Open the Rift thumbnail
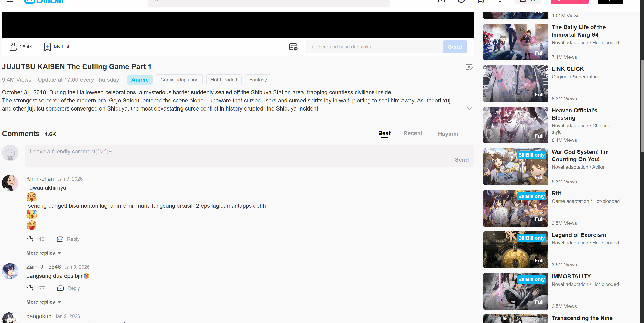The height and width of the screenshot is (323, 644). tap(516, 208)
